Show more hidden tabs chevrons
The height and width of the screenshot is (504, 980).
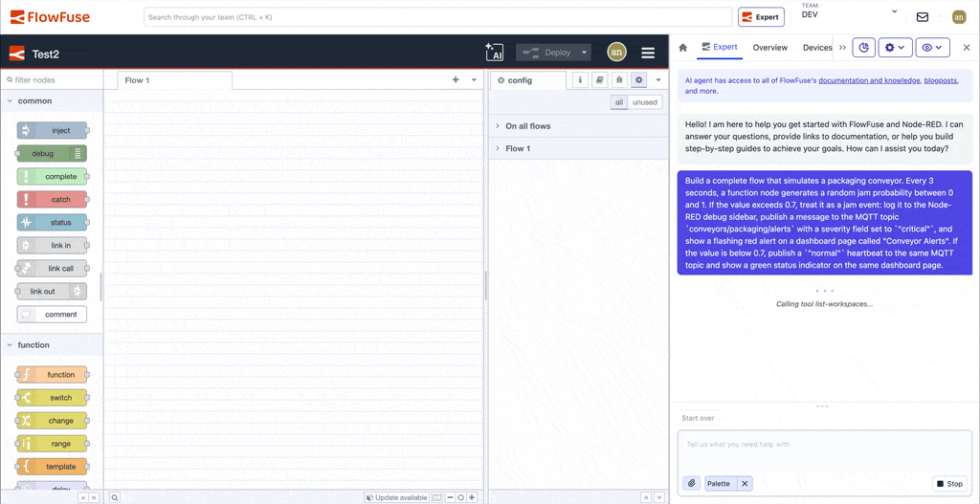point(842,48)
